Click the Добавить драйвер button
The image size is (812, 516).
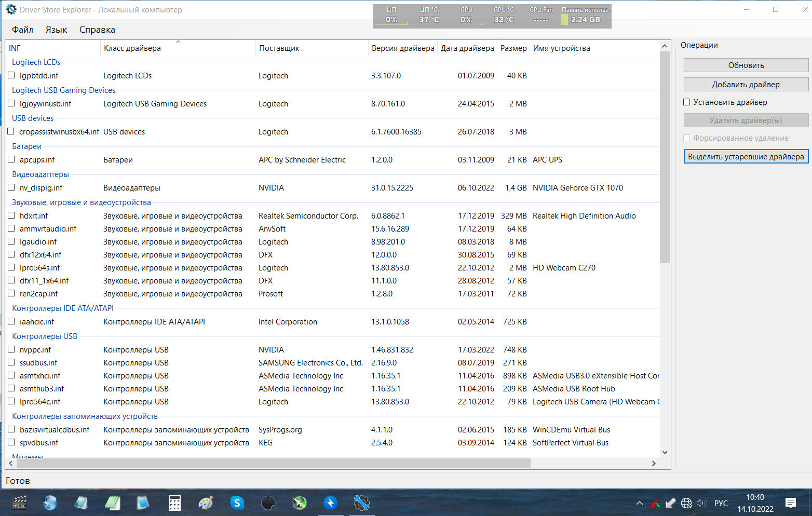tap(746, 85)
